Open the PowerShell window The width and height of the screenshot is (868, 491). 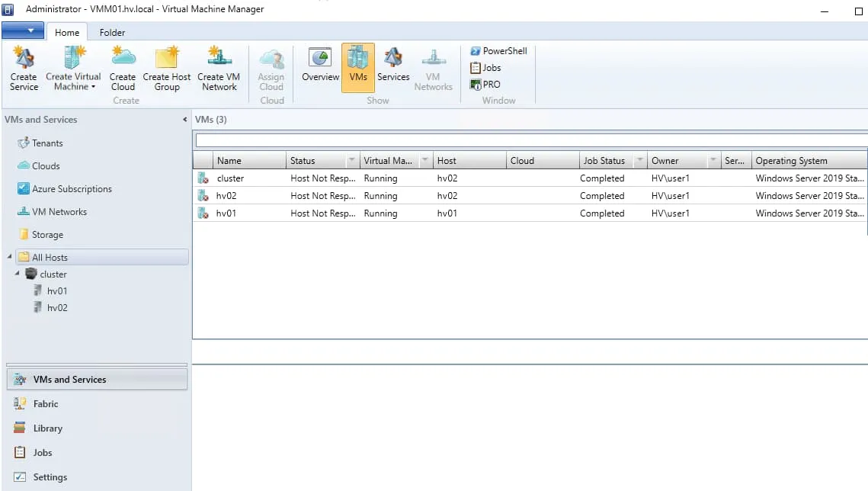click(x=498, y=51)
